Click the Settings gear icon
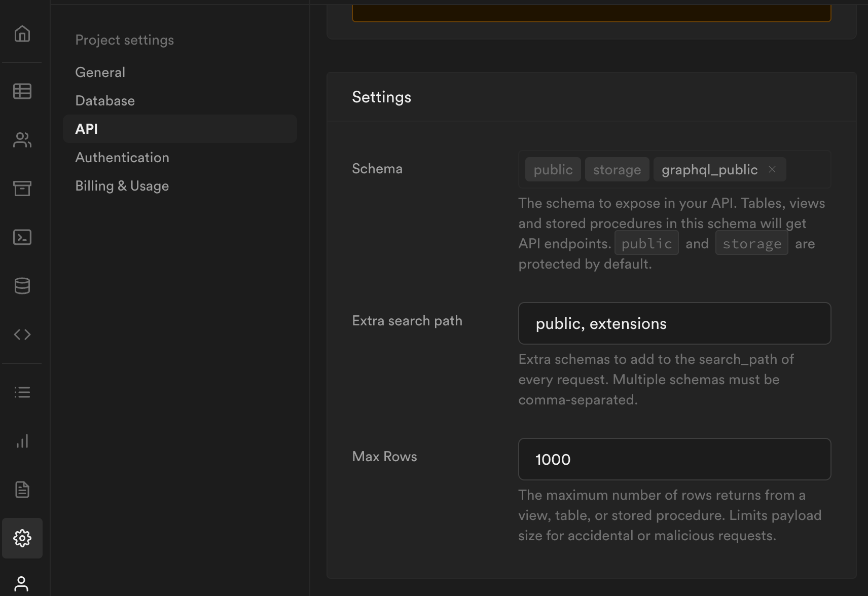This screenshot has height=596, width=868. 22,538
